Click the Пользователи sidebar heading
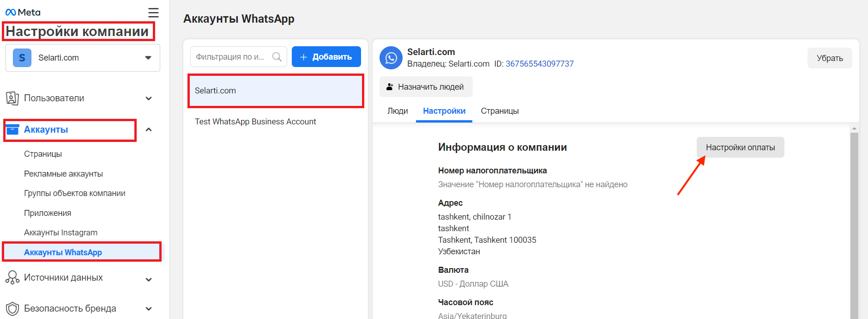 (x=54, y=98)
